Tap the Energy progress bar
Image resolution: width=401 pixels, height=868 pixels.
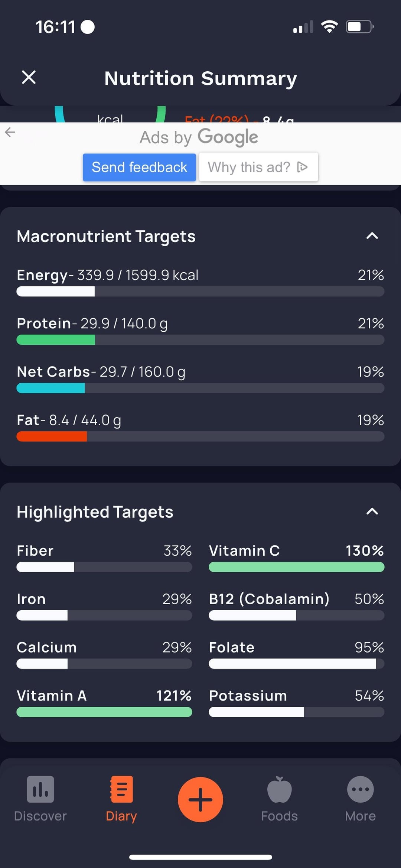pos(200,292)
